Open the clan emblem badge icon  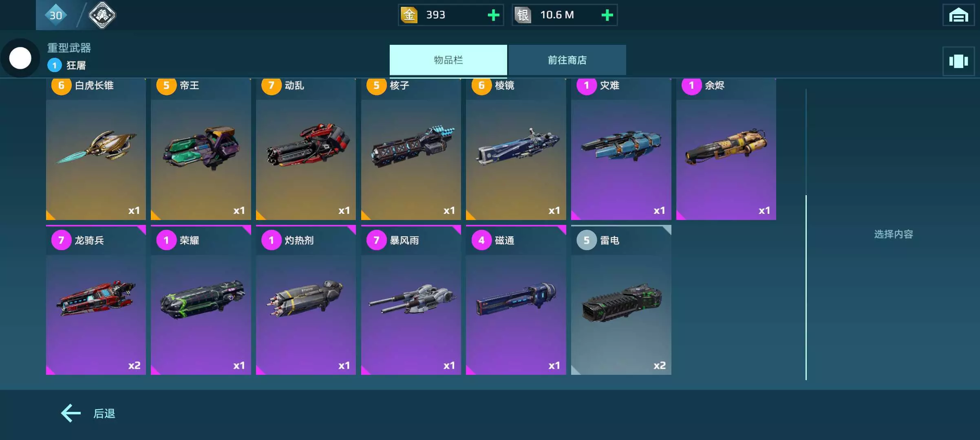tap(102, 15)
